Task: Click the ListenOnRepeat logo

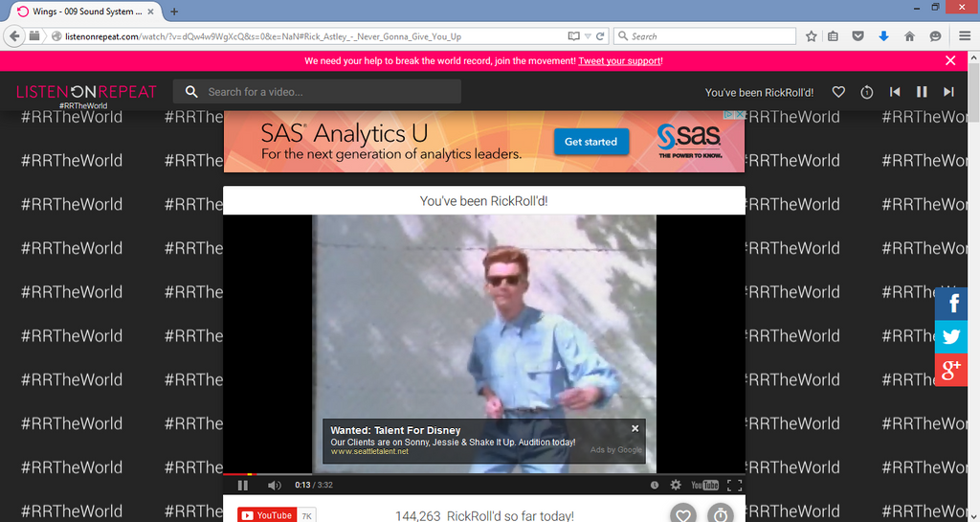Action: [x=86, y=92]
